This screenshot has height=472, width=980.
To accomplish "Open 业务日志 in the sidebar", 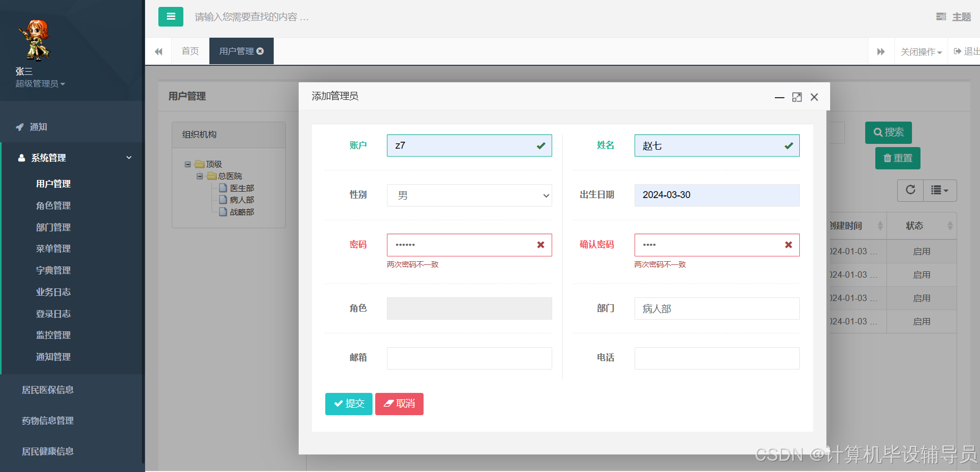I will click(x=53, y=292).
